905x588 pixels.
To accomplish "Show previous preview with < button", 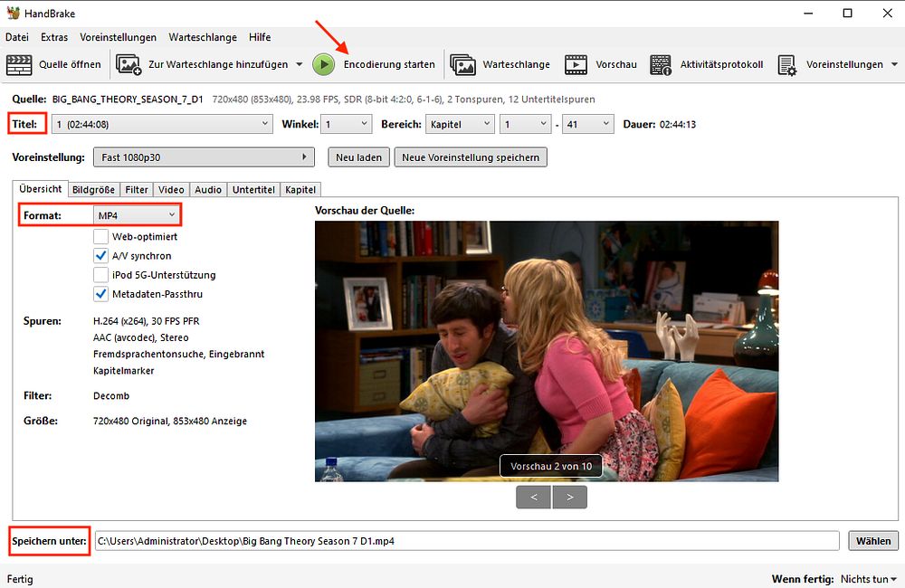I will (534, 497).
